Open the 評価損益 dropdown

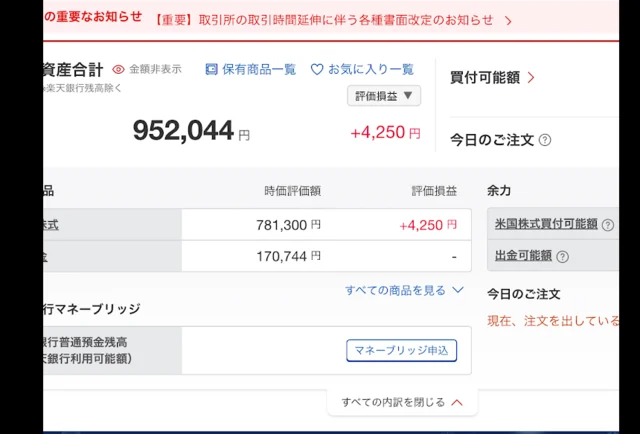(x=384, y=96)
